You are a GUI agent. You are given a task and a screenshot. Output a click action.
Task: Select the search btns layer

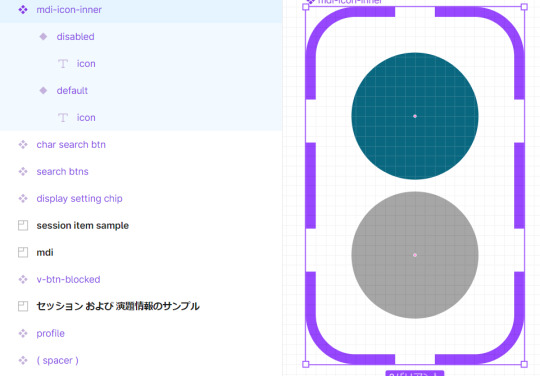(141, 171)
